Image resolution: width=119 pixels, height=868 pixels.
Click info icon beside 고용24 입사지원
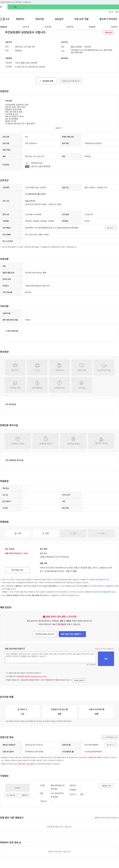click(x=104, y=709)
